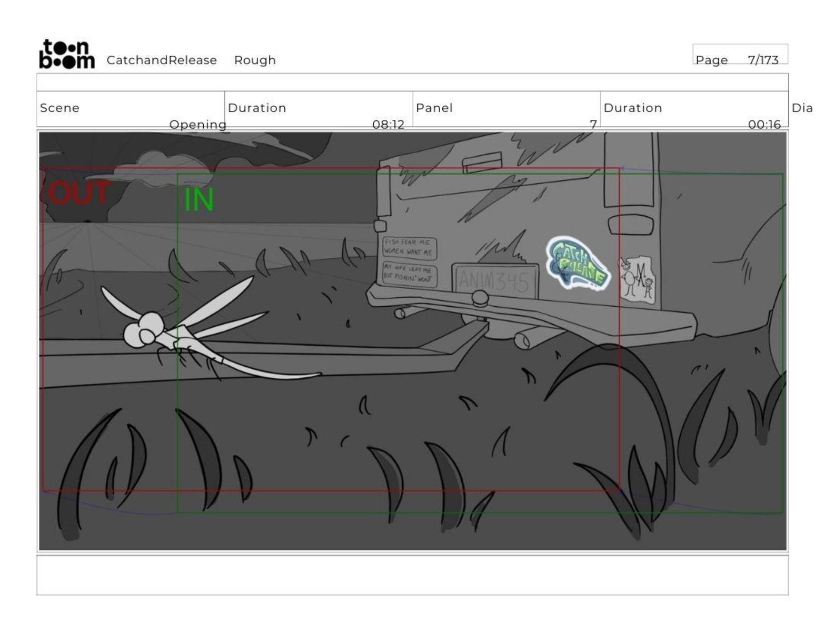This screenshot has height=644, width=834.
Task: Select the 'CatchandRelease' project title text
Action: tap(162, 60)
